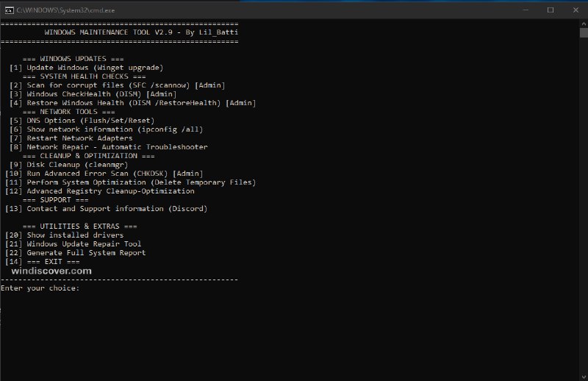588x381 pixels.
Task: Click option 6 Show network information
Action: 106,129
